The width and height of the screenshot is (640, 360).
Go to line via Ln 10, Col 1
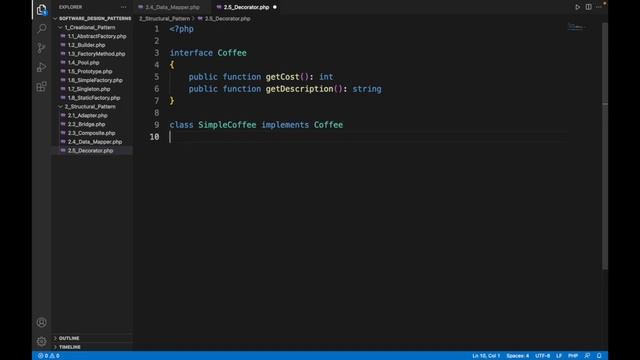coord(486,356)
